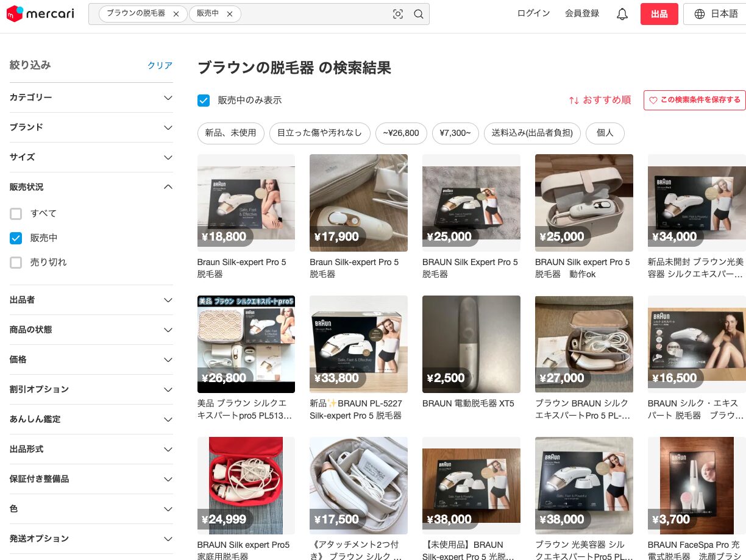Expand the カテゴリー filter
746x560 pixels.
(91, 97)
